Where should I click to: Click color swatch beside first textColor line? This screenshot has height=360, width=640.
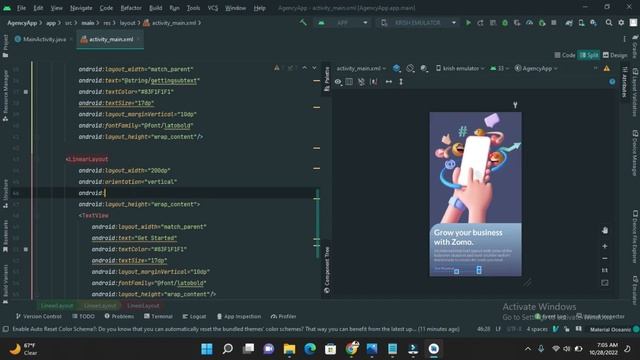(26, 92)
